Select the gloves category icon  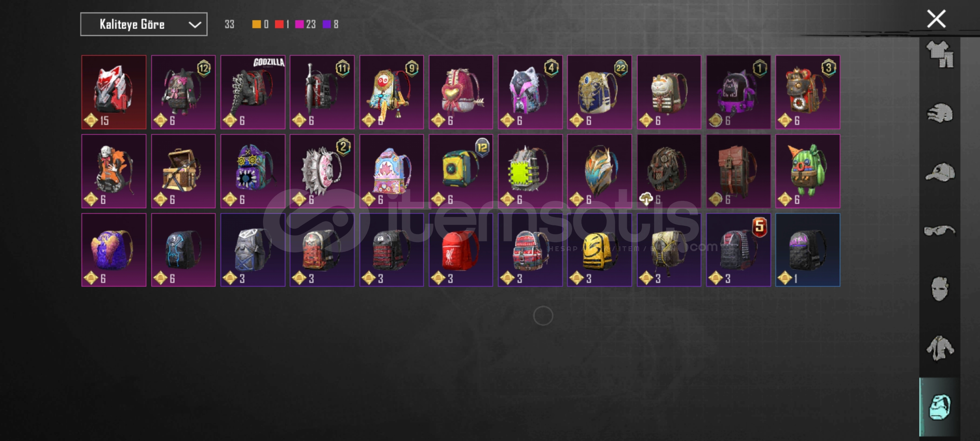pos(940,113)
